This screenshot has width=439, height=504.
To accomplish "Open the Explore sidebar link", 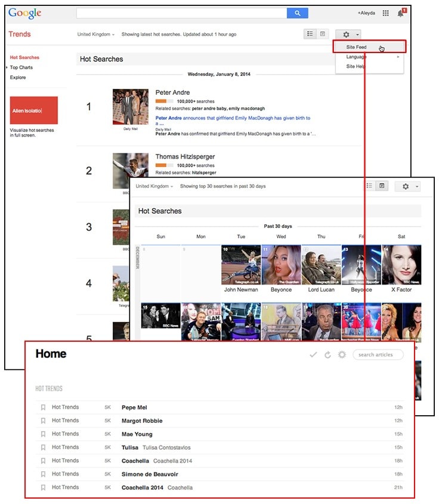I will click(x=18, y=78).
